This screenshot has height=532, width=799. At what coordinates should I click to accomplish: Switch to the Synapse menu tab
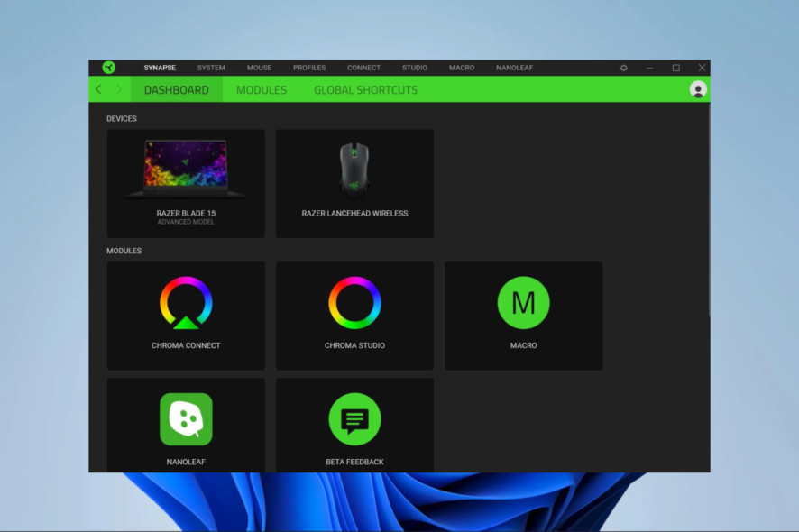(160, 68)
